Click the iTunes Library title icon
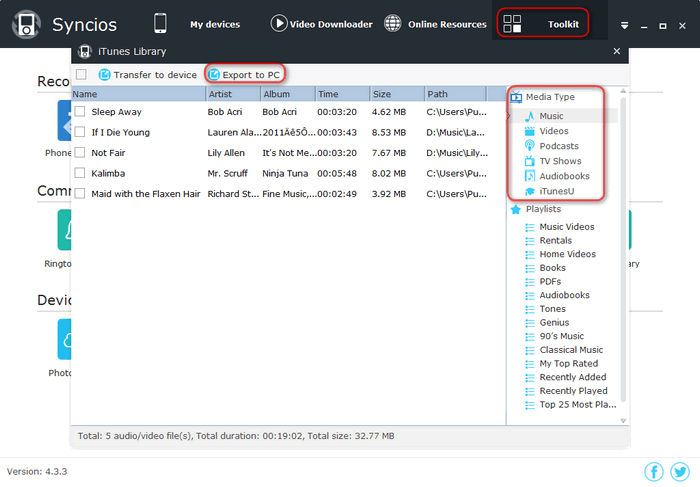 [85, 52]
